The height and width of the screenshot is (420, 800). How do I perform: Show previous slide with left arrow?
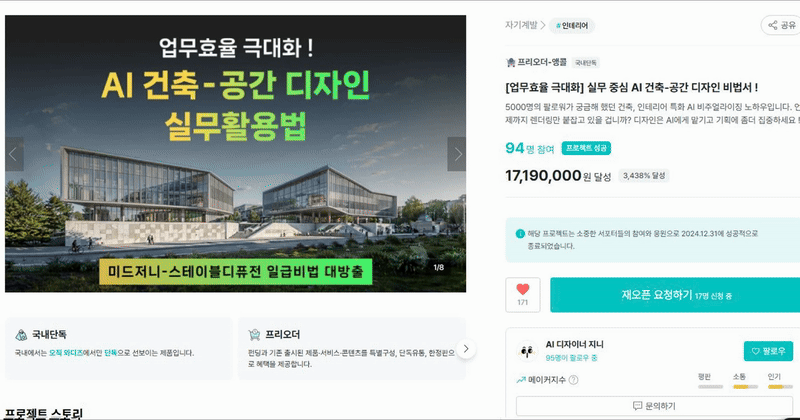14,154
